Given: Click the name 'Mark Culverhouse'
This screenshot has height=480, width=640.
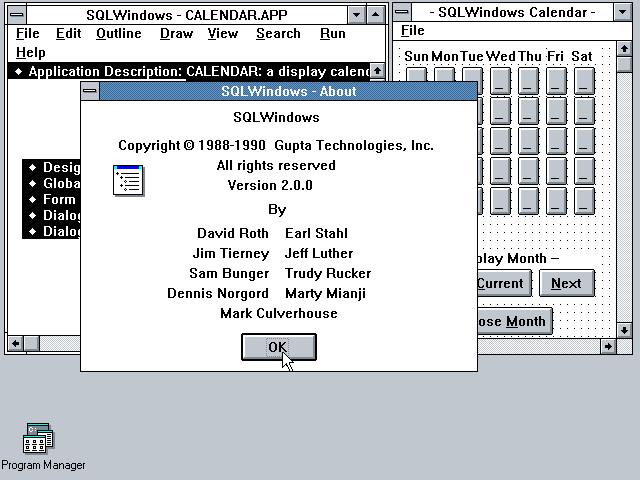Looking at the screenshot, I should click(x=279, y=313).
